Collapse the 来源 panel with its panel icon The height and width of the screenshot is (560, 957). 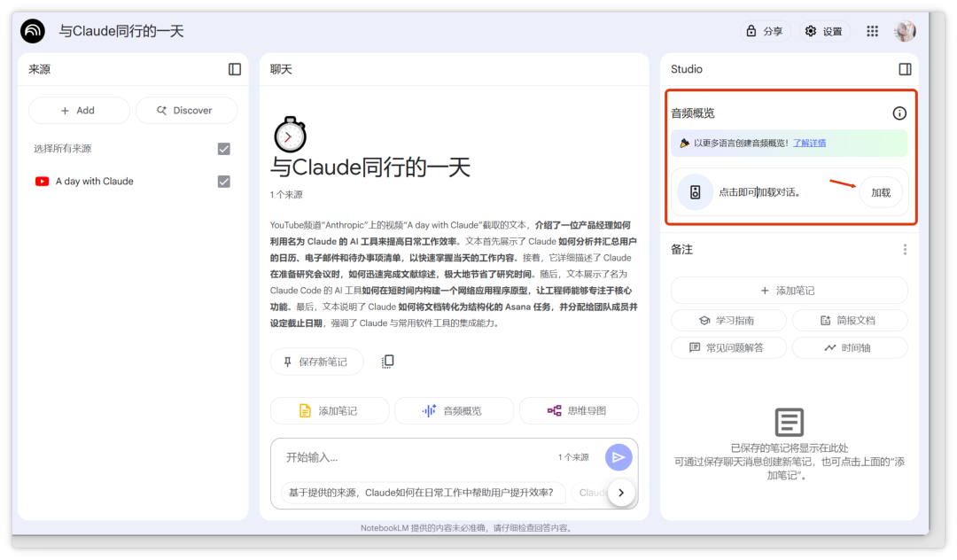point(234,69)
